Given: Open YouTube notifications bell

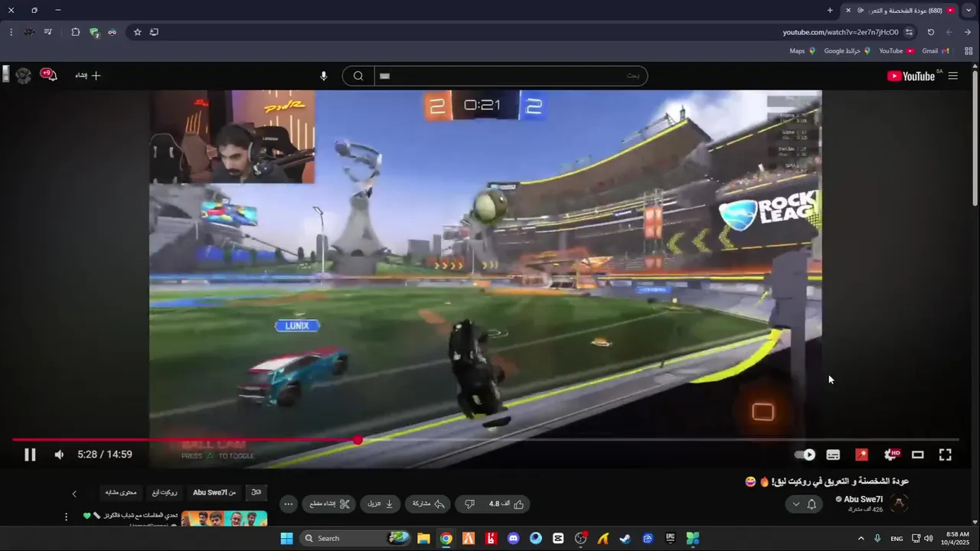Looking at the screenshot, I should (x=50, y=75).
